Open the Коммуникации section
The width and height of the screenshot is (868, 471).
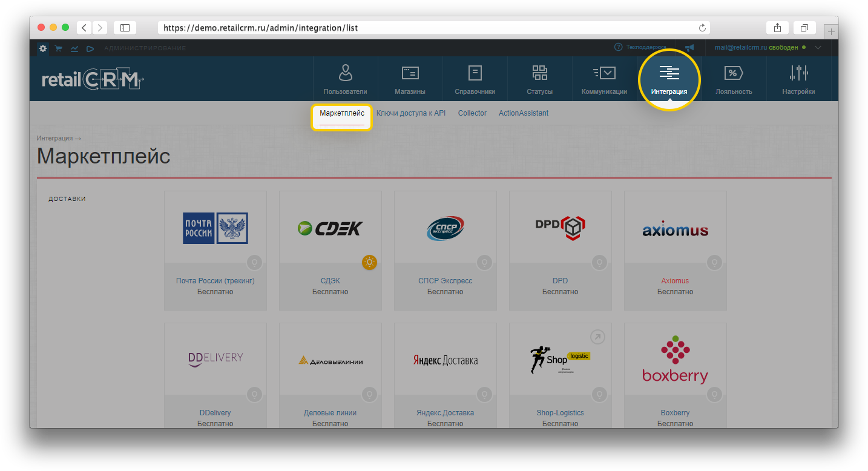point(604,79)
